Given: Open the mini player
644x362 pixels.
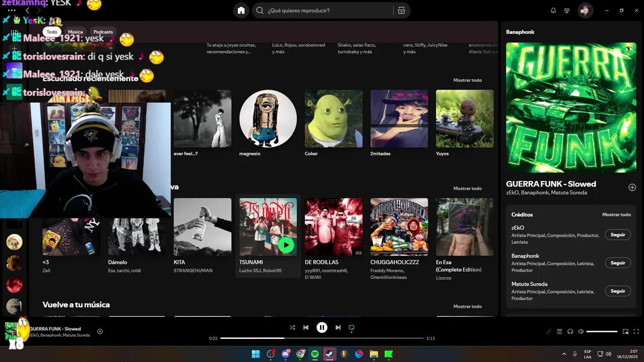Looking at the screenshot, I should pos(626,332).
